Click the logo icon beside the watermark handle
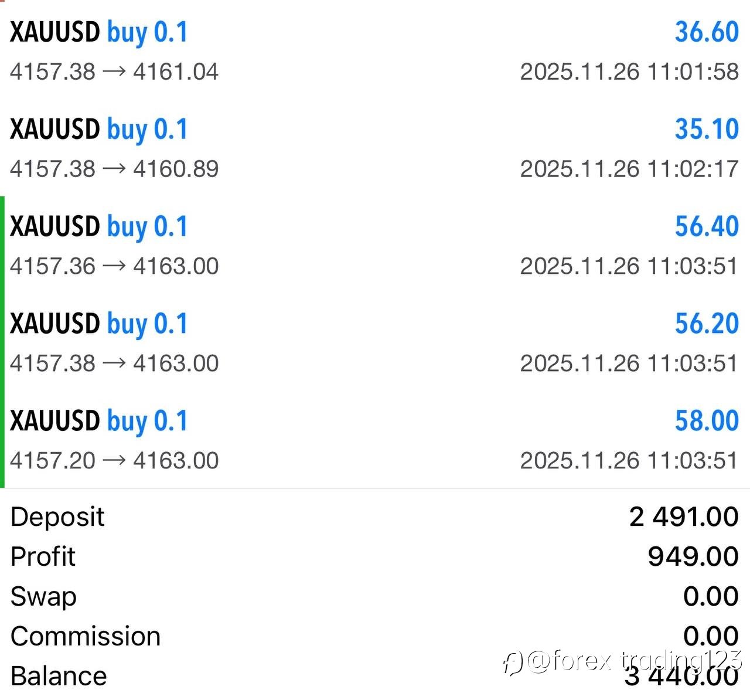The height and width of the screenshot is (700, 750). pos(513,662)
